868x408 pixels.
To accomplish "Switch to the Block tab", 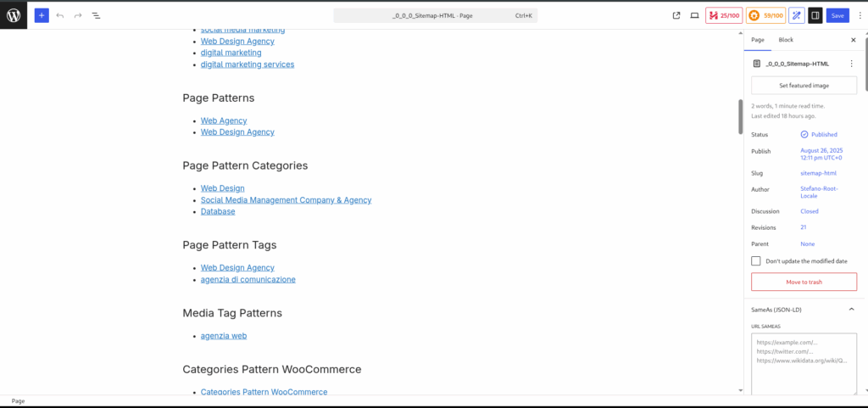I will (x=786, y=40).
